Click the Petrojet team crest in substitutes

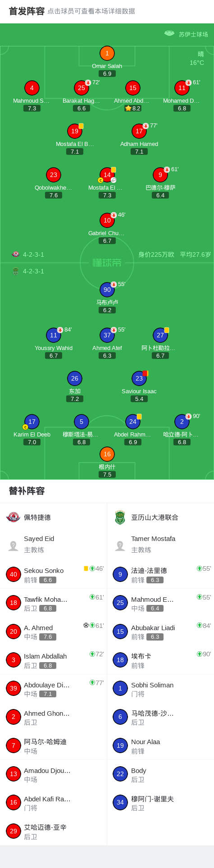13,517
